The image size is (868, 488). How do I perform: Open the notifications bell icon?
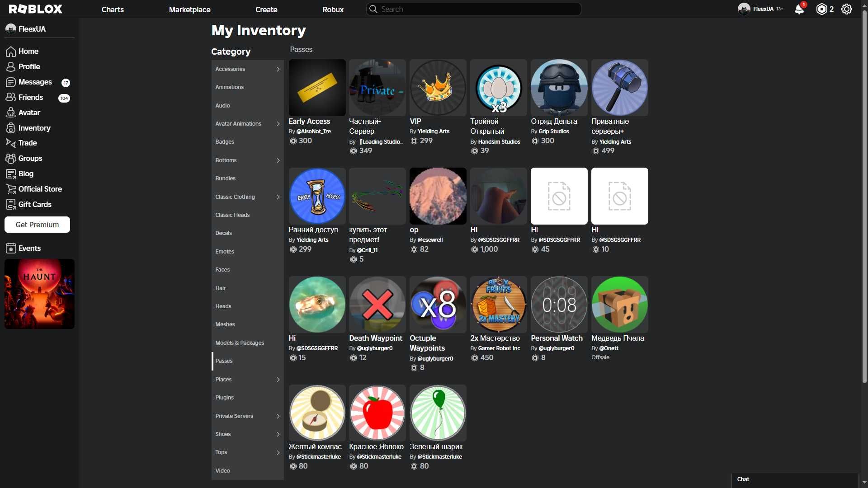click(799, 9)
